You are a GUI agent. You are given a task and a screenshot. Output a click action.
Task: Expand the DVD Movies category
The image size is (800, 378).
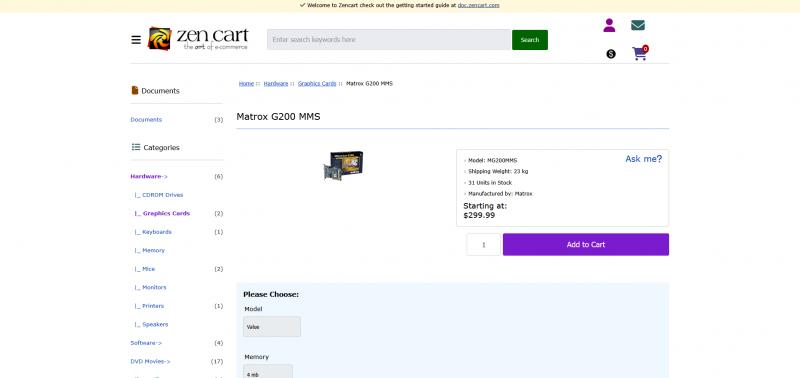coord(151,361)
